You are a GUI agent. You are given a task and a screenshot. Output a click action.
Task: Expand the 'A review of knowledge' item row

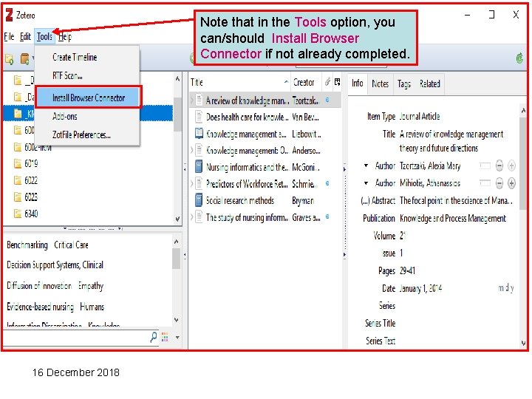coord(191,100)
